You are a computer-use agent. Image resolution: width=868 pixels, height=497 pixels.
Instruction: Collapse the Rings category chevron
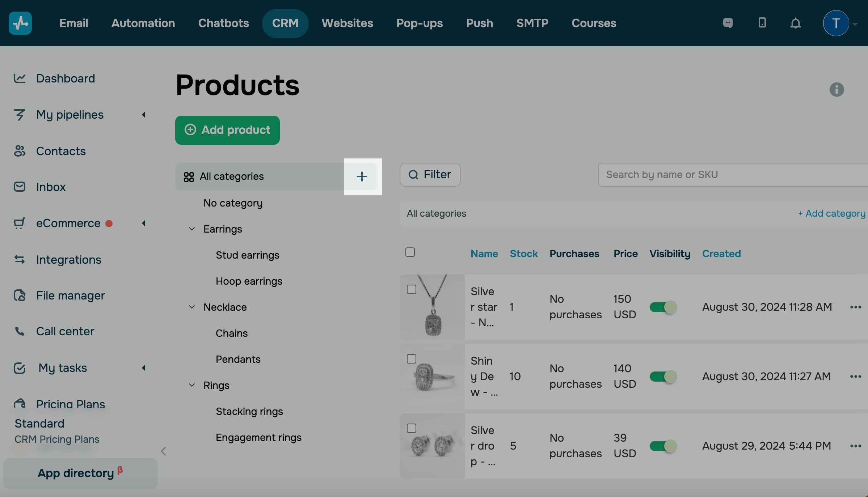(x=192, y=385)
